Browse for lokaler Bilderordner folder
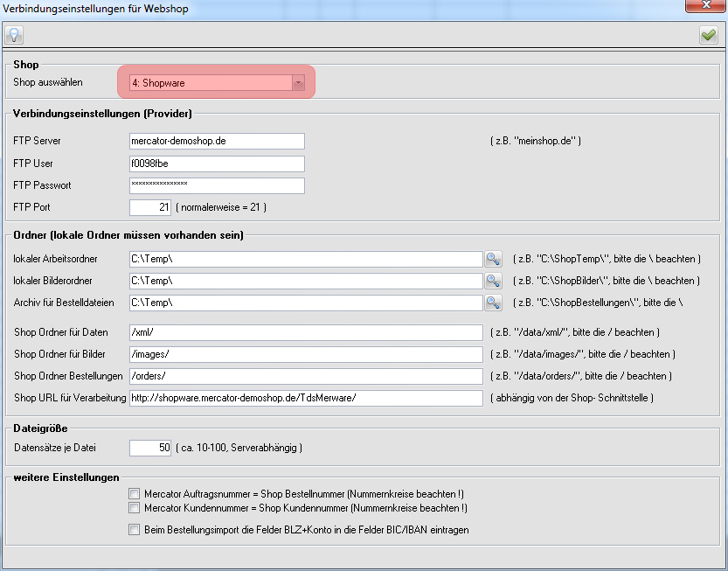The image size is (728, 571). (493, 281)
